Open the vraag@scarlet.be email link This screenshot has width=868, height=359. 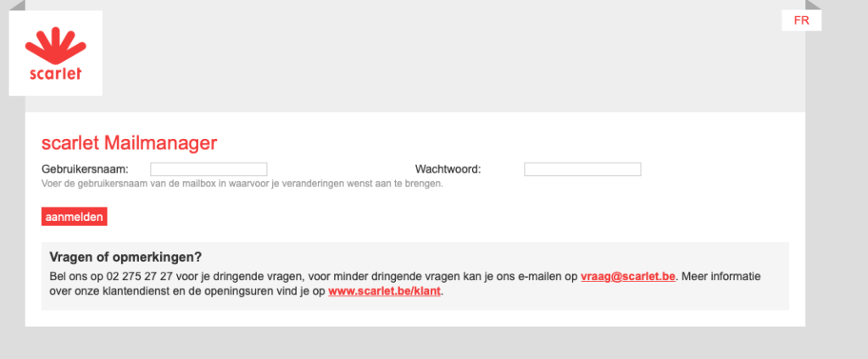[x=628, y=277]
